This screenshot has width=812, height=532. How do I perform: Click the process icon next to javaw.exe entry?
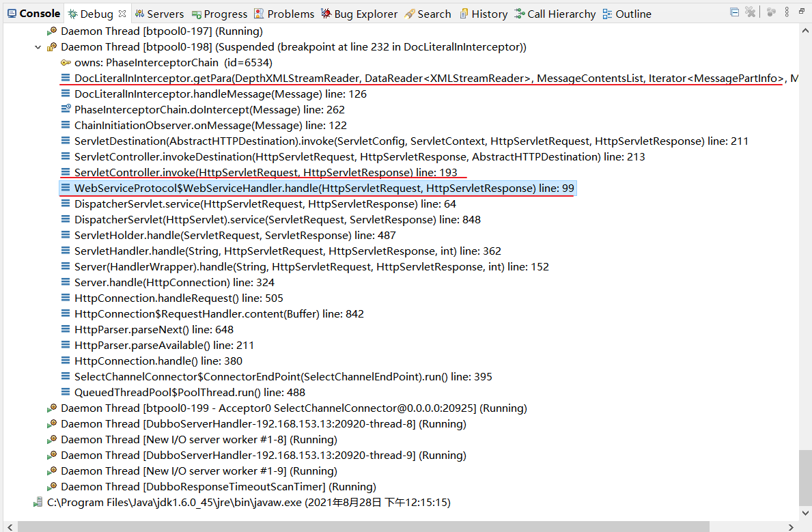(38, 502)
